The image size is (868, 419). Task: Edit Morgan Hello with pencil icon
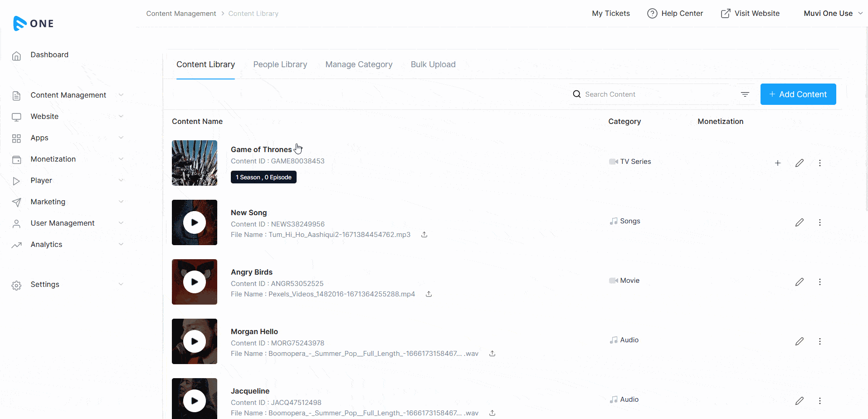tap(800, 341)
